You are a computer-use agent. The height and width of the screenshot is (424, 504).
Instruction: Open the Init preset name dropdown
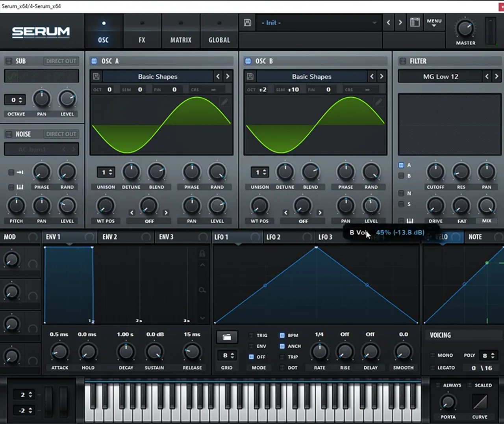tap(319, 23)
